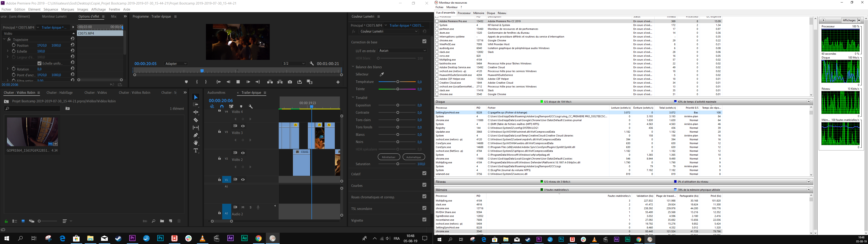This screenshot has width=868, height=244.
Task: Reset the Position parameter in Trajectoire
Action: click(72, 45)
